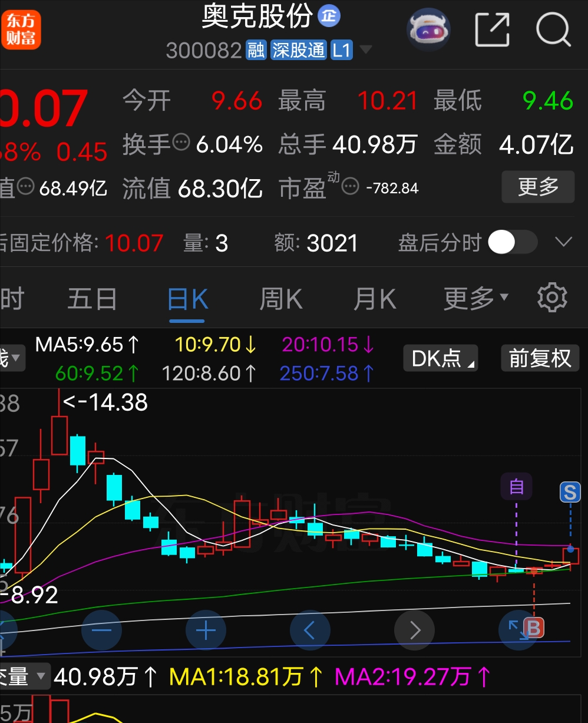Open the DK点 indicator dropdown

(x=440, y=358)
